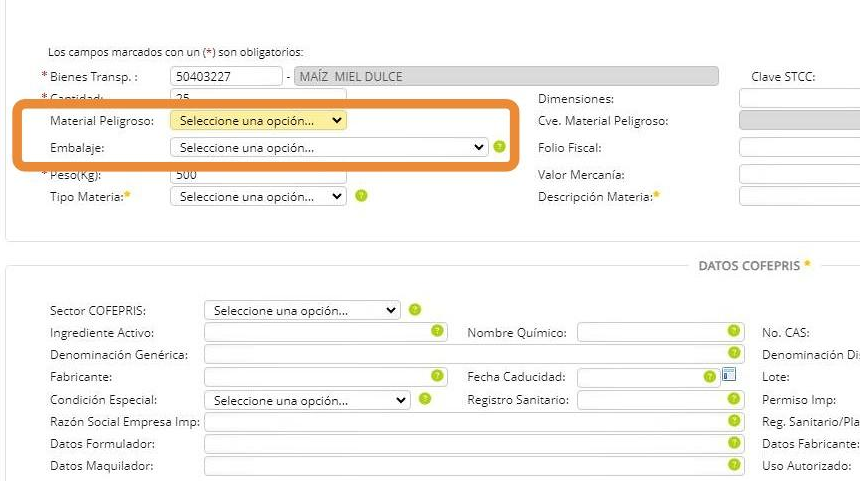The height and width of the screenshot is (481, 860).
Task: Select an option in Sector COFEPRIS dropdown
Action: pyautogui.click(x=301, y=310)
